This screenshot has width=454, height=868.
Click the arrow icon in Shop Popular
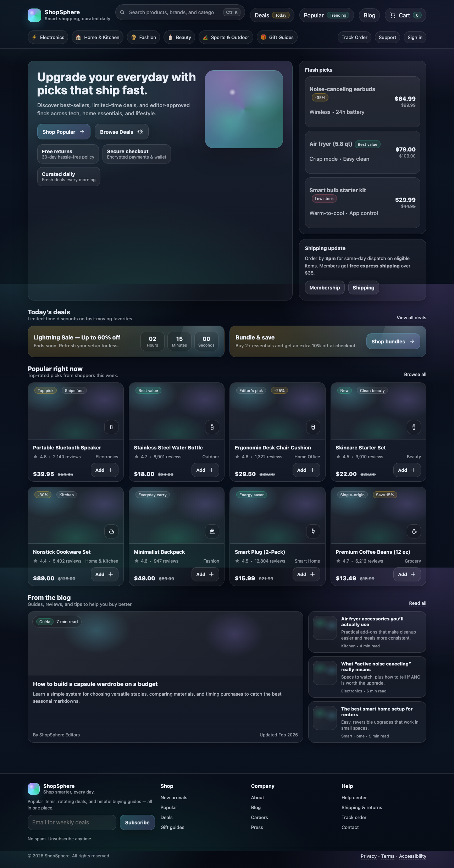[x=82, y=132]
